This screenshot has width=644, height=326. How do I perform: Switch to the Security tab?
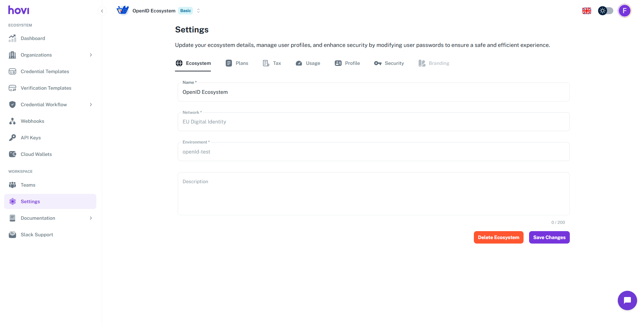point(389,63)
